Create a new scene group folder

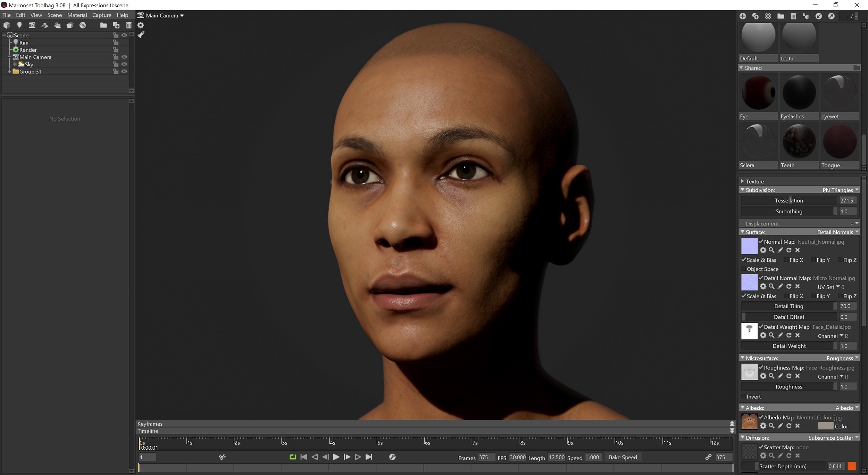103,25
